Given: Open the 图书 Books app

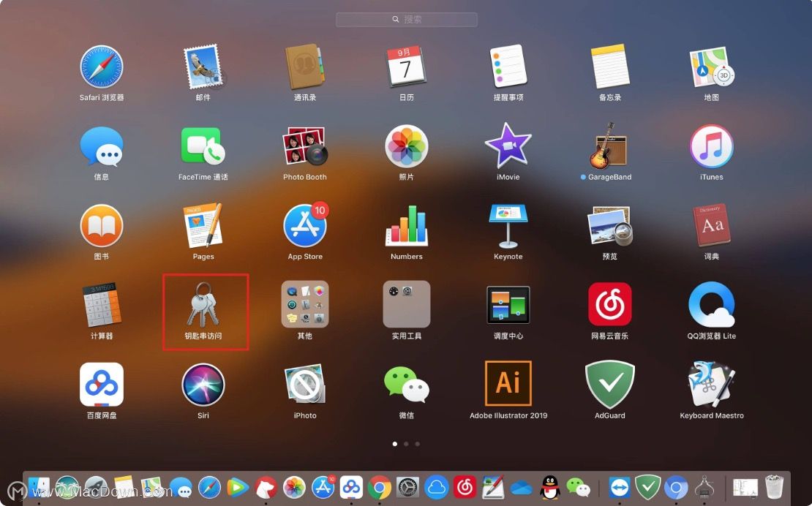Looking at the screenshot, I should pyautogui.click(x=102, y=226).
